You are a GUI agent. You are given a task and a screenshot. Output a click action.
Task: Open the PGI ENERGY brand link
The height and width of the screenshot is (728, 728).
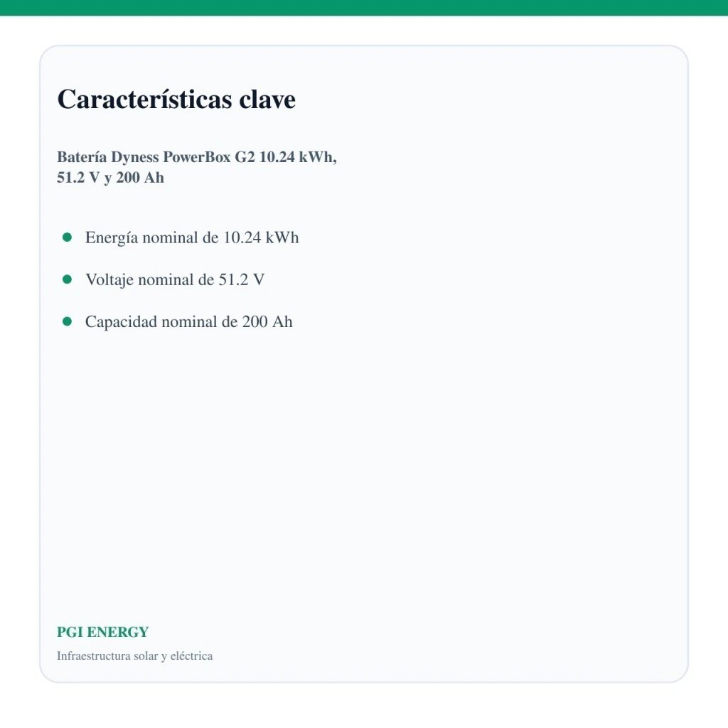tap(102, 632)
